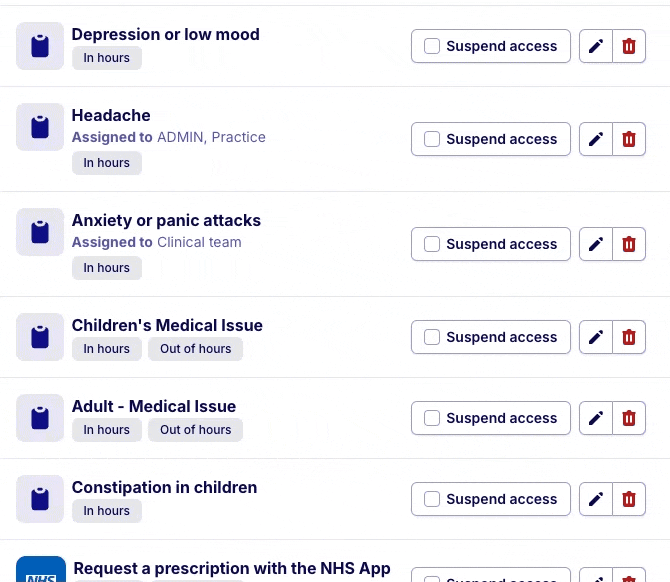Open the Request a prescription with the NHS App title
The image size is (670, 582).
(x=232, y=569)
